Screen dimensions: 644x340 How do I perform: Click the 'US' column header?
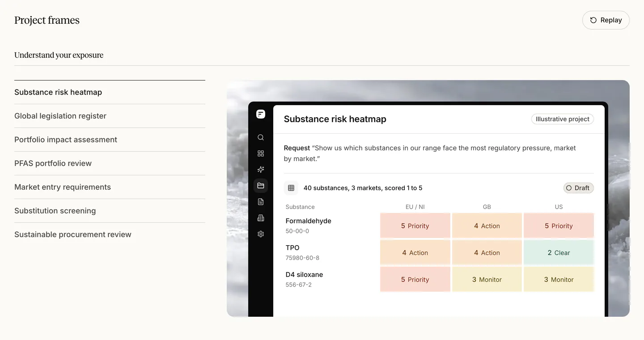pos(559,207)
